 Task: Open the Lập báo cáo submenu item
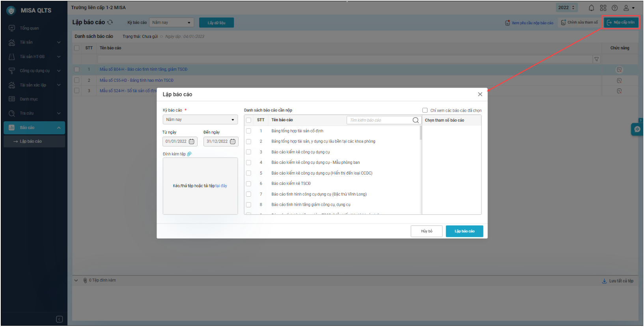coord(34,141)
